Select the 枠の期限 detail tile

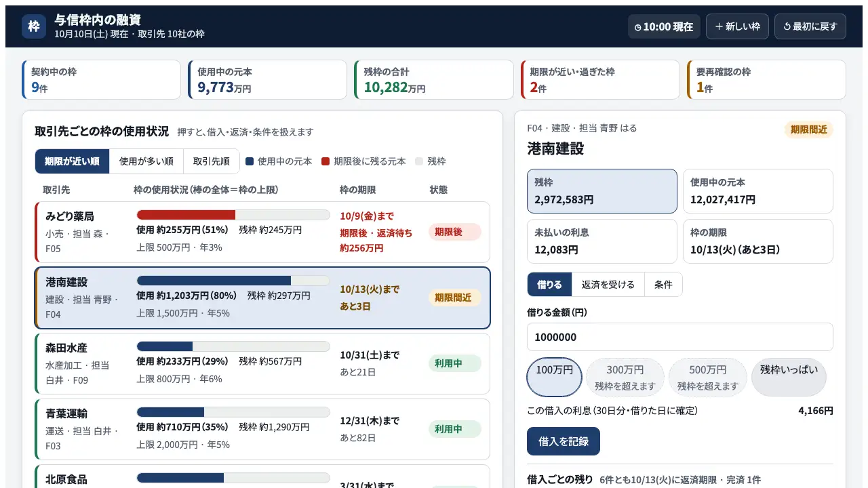[758, 241]
